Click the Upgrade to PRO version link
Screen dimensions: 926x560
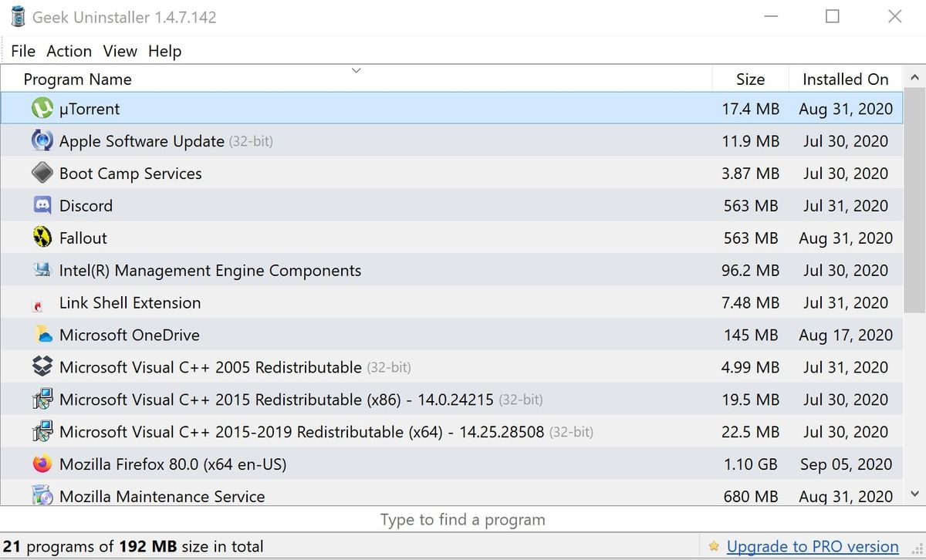(813, 547)
